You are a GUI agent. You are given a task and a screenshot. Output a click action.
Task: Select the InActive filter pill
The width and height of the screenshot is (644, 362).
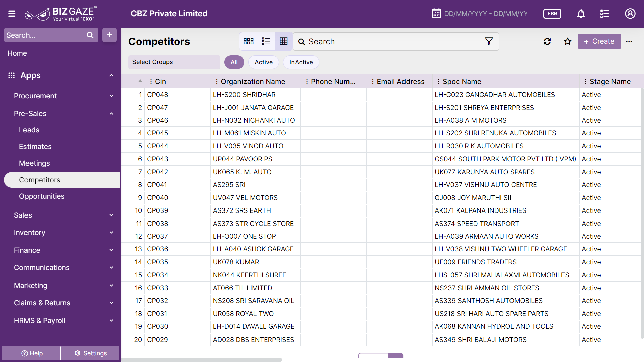tap(301, 62)
